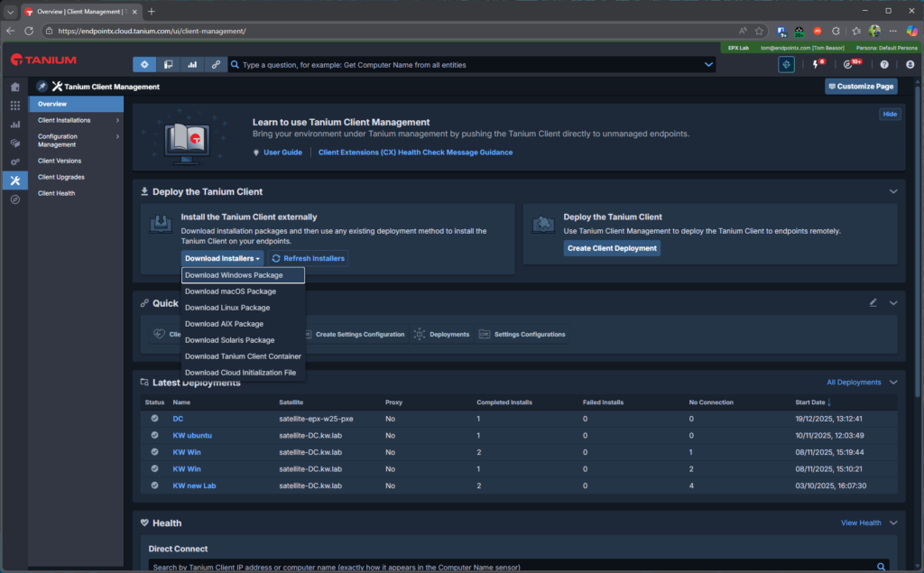Viewport: 924px width, 573px height.
Task: Click the link chain icon in top toolbar
Action: [x=216, y=65]
